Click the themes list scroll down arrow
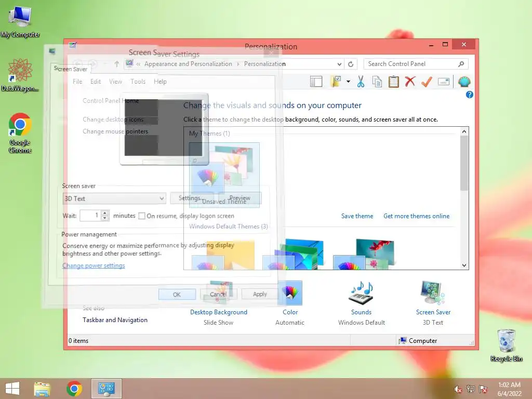Viewport: 532px width, 399px height. click(464, 265)
